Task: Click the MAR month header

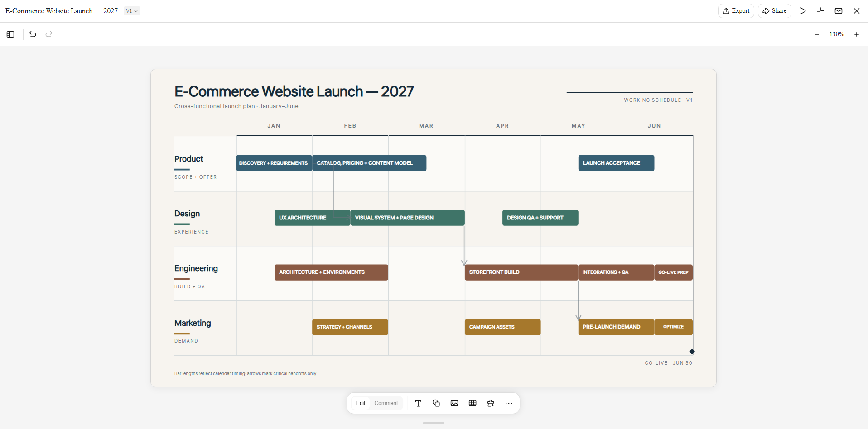Action: (426, 126)
